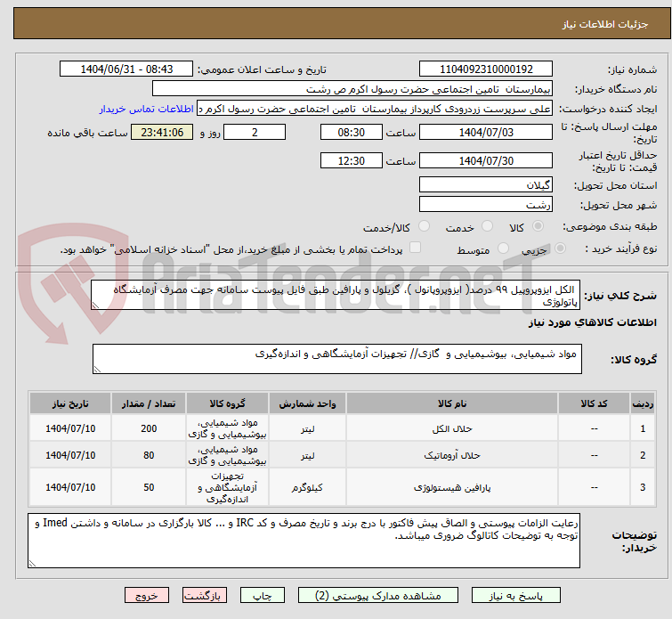Click the بازگشت back button
Viewport: 672px width, 619px height.
pyautogui.click(x=206, y=595)
